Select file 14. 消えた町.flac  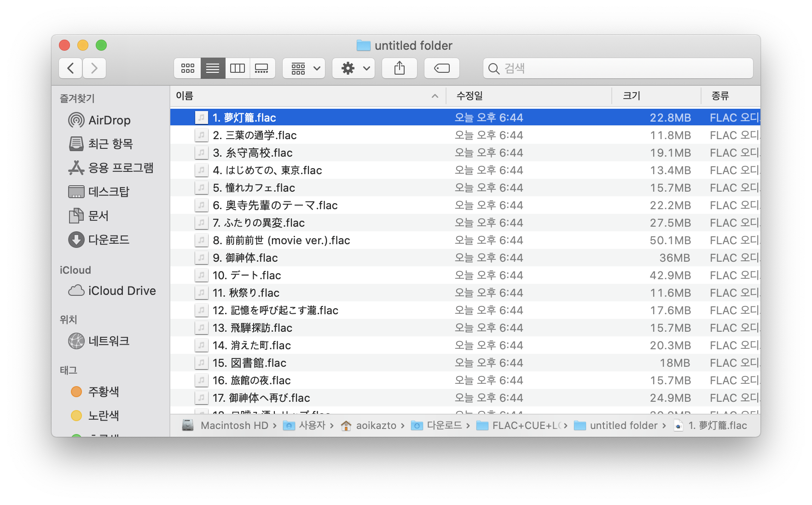pos(465,345)
